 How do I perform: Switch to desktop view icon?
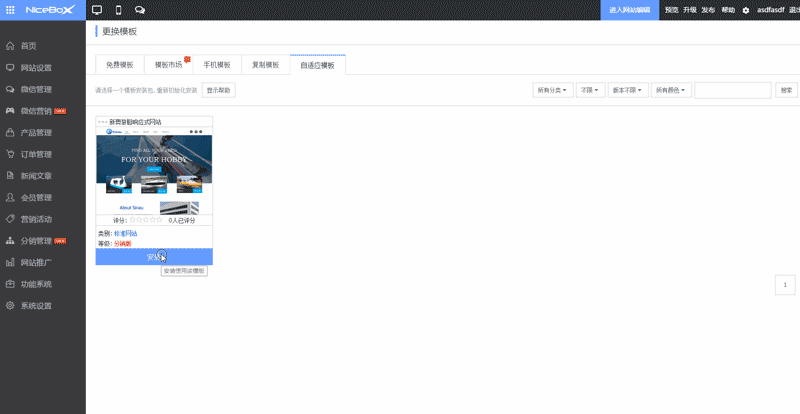97,10
